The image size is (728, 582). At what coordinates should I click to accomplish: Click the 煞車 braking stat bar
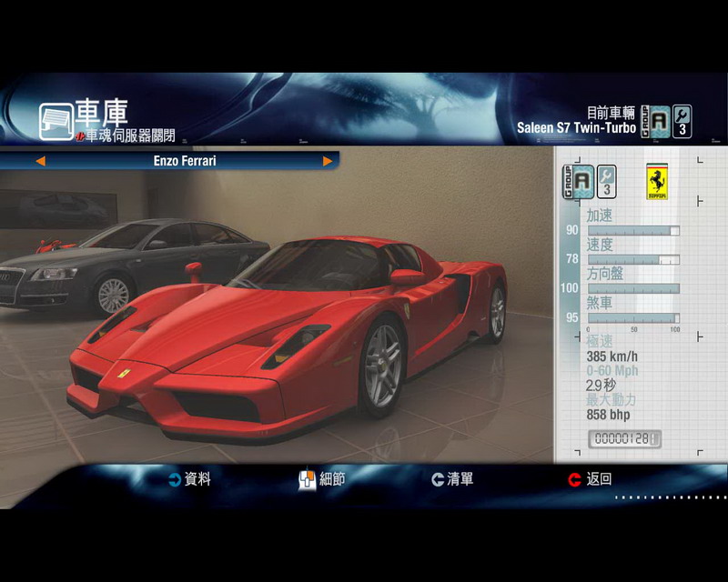(x=632, y=317)
